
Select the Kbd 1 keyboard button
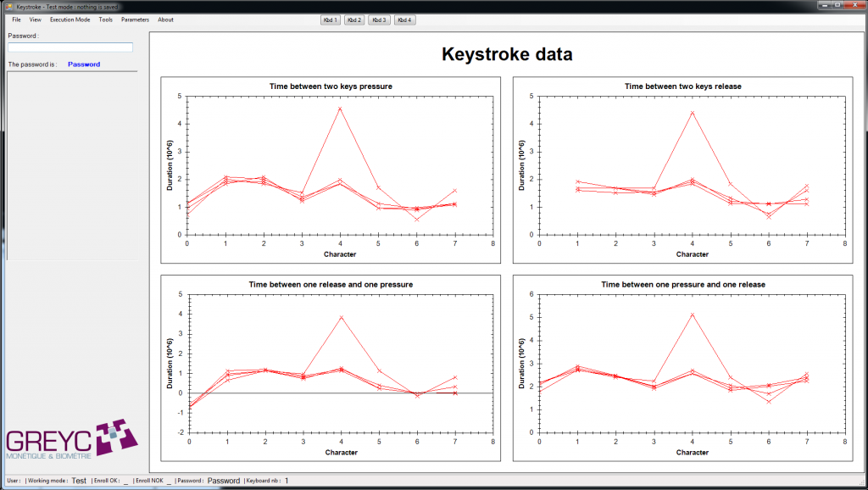[x=331, y=19]
